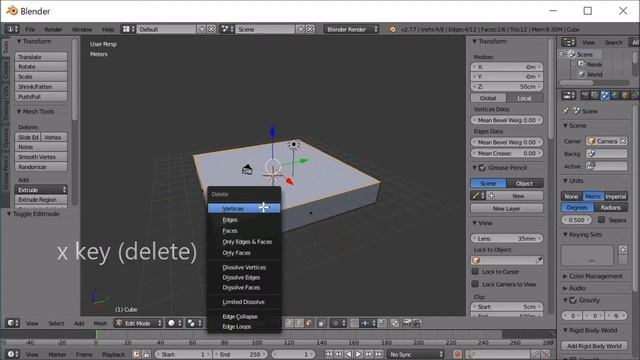
Task: Switch transform orientation to Local
Action: click(525, 98)
